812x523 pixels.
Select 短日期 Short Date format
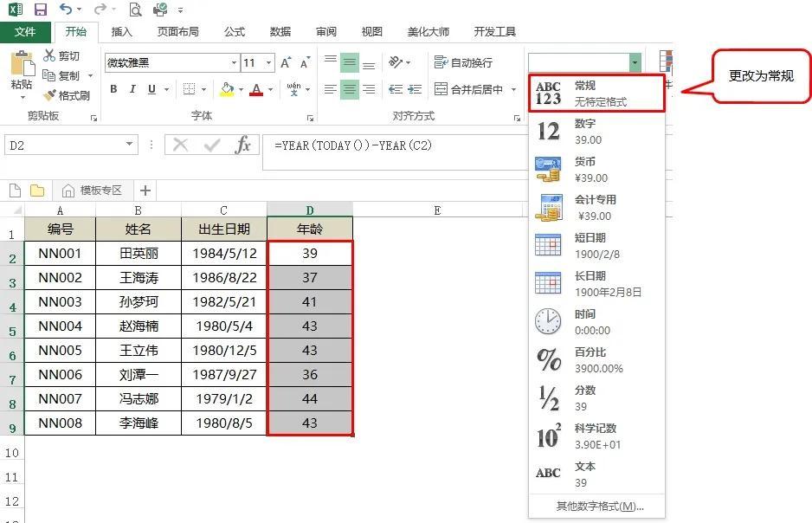click(596, 245)
